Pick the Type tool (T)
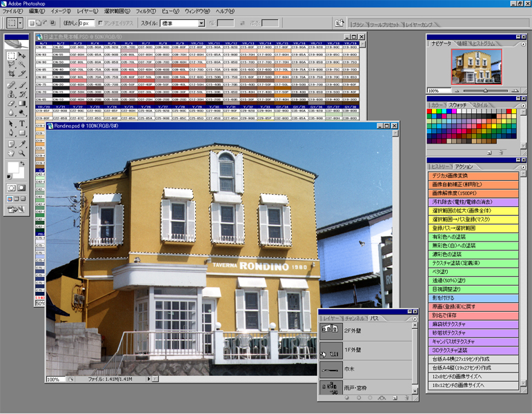The height and width of the screenshot is (414, 532). coord(22,125)
